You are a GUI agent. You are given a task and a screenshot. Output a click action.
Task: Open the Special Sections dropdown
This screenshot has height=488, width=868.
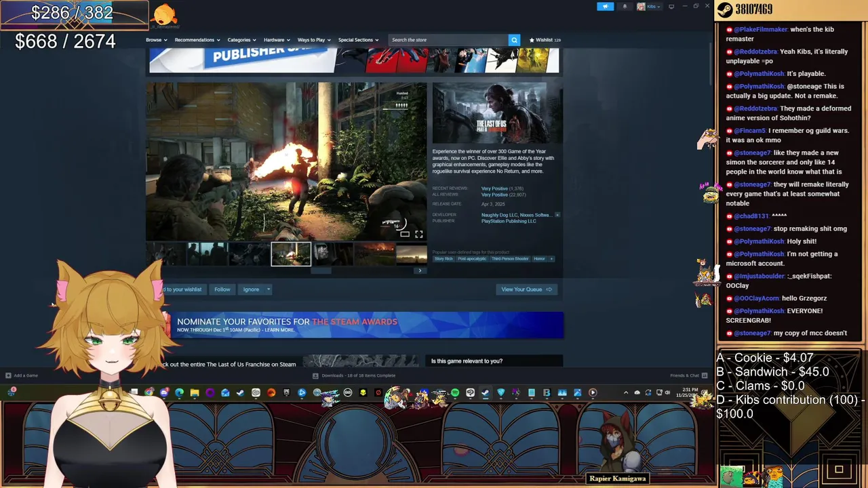(358, 40)
